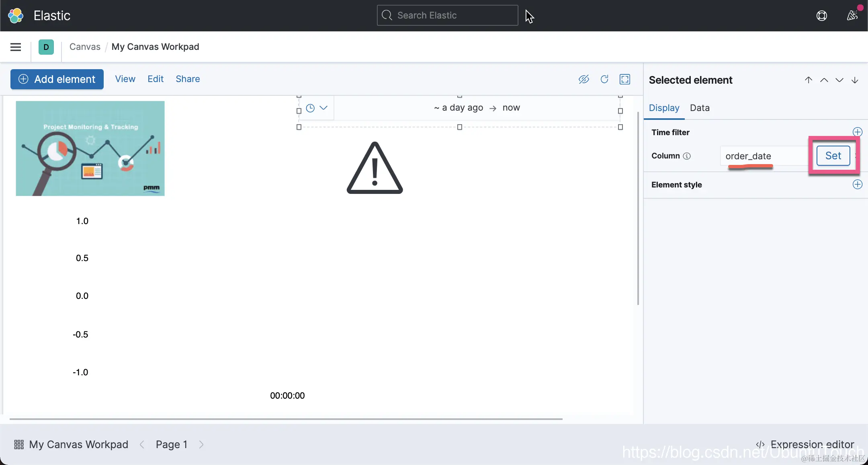Open the hamburger navigation menu

[x=16, y=47]
